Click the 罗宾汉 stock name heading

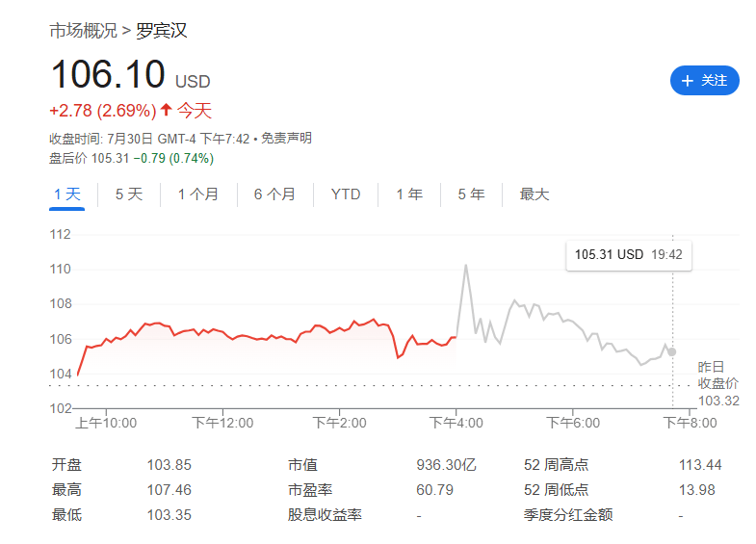pos(161,30)
